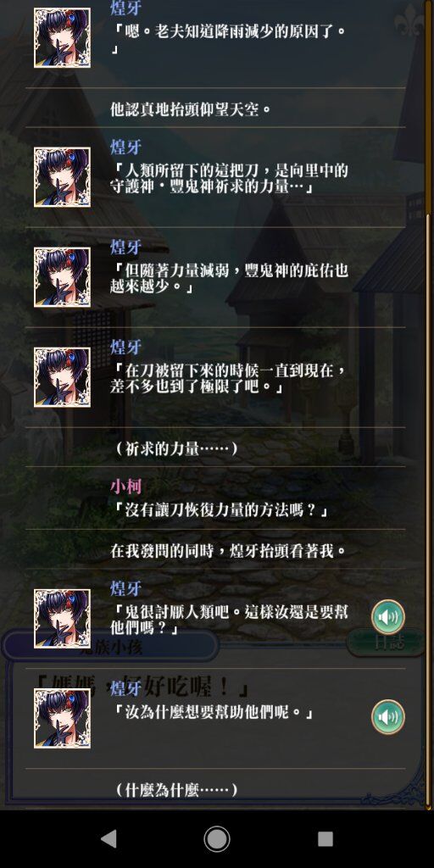The image size is (434, 868).
Task: Play voice for 汝為什麼想要幫助他們呢 line
Action: tap(387, 717)
